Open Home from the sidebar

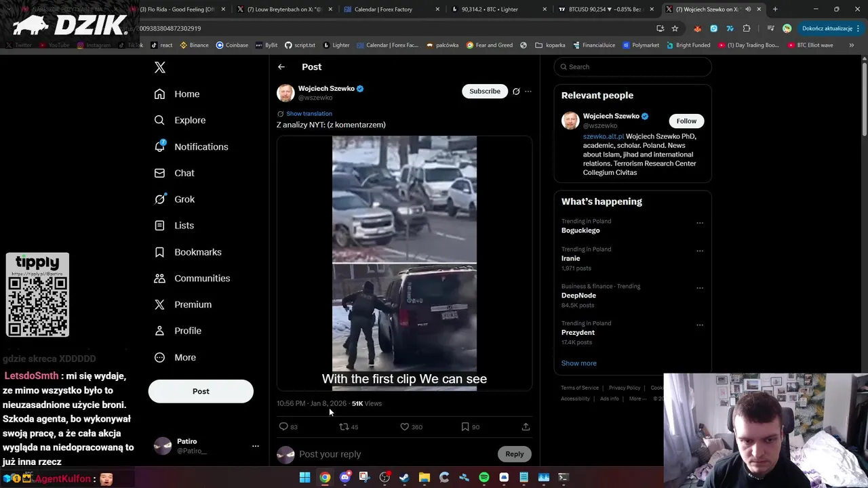(x=177, y=94)
